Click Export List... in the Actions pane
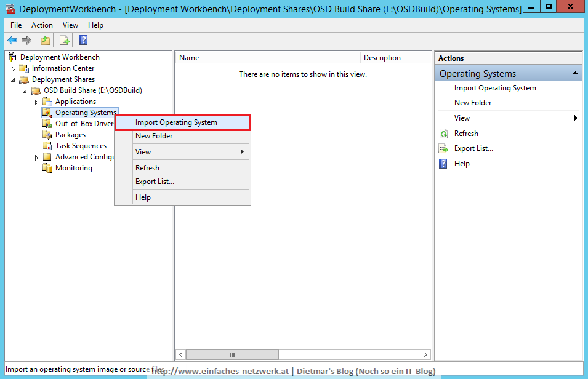 click(473, 148)
